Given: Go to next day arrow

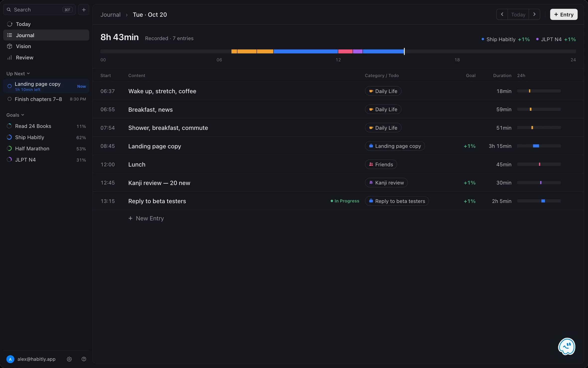Looking at the screenshot, I should click(x=534, y=14).
